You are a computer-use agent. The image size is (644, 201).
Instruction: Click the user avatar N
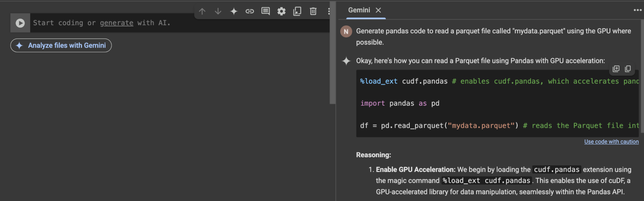point(346,32)
